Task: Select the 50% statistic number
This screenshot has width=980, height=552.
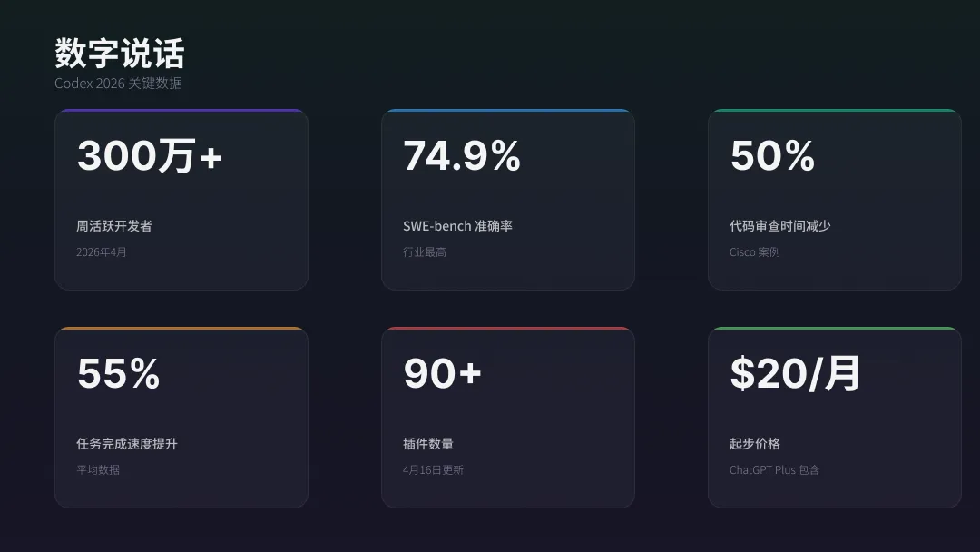Action: (x=772, y=156)
